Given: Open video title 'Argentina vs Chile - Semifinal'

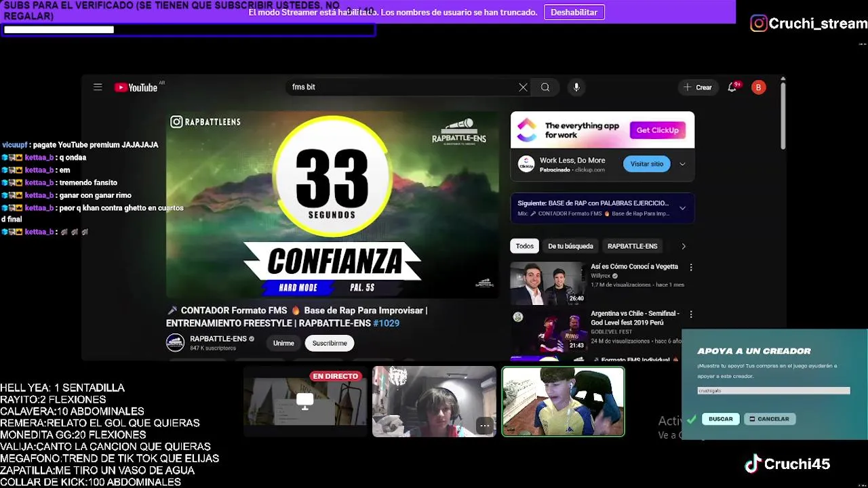Looking at the screenshot, I should tap(635, 318).
